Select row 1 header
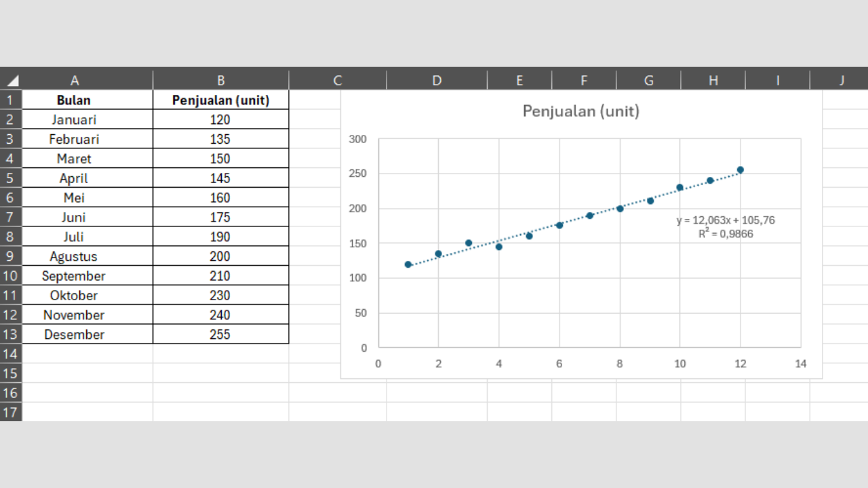The image size is (868, 488). click(x=9, y=100)
